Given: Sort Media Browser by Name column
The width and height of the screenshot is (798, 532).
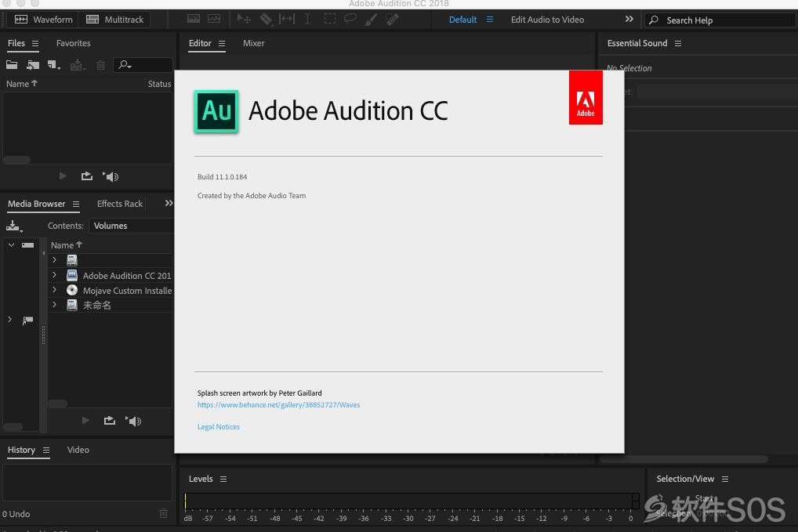Looking at the screenshot, I should [66, 245].
